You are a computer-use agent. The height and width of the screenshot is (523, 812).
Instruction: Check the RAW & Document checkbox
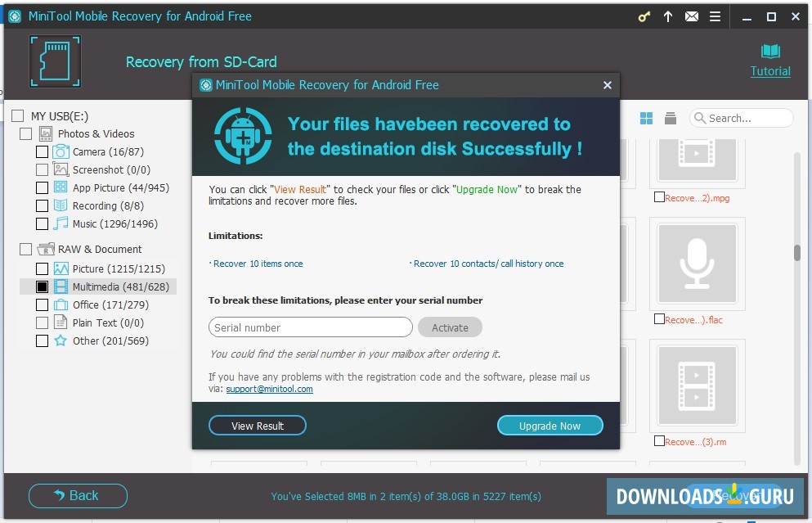(x=25, y=250)
